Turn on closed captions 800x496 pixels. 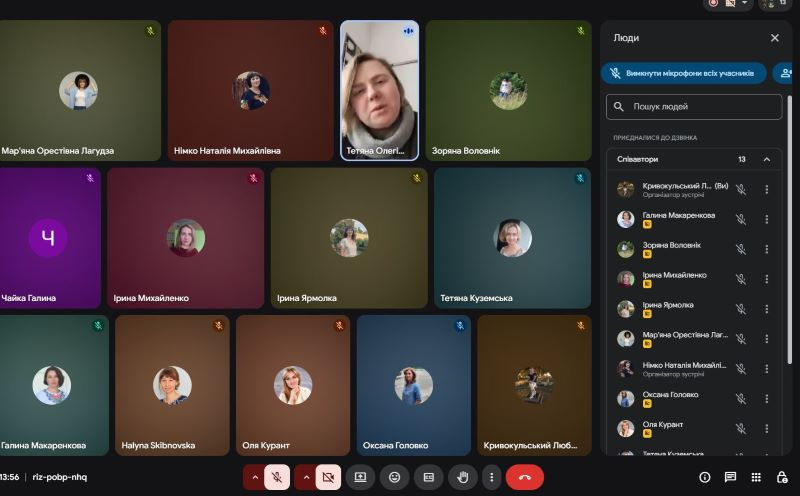(x=428, y=477)
